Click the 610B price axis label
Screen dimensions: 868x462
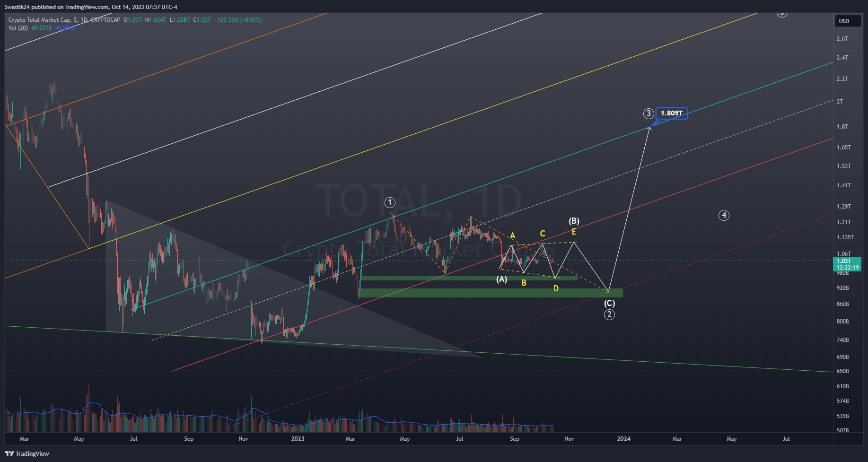click(x=842, y=386)
